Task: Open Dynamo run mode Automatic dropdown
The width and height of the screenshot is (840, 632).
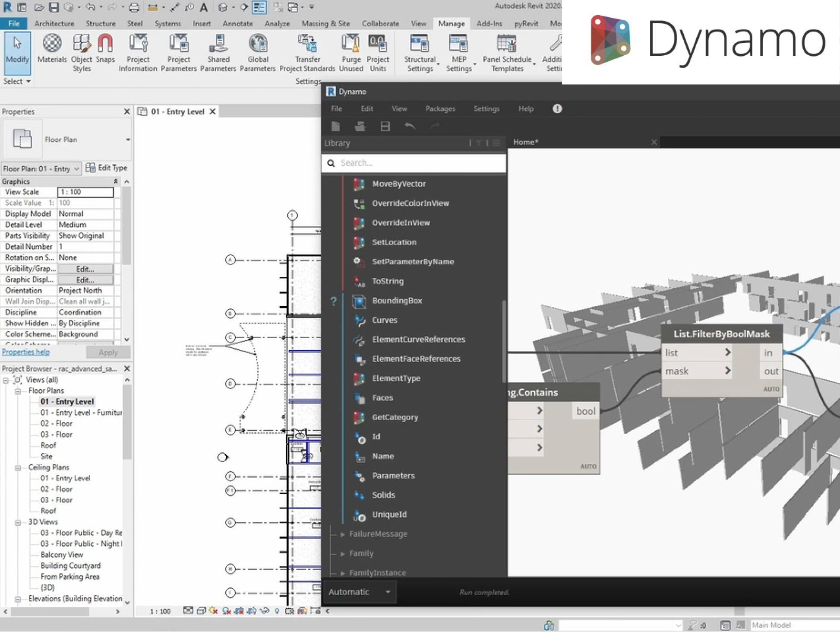Action: 359,592
